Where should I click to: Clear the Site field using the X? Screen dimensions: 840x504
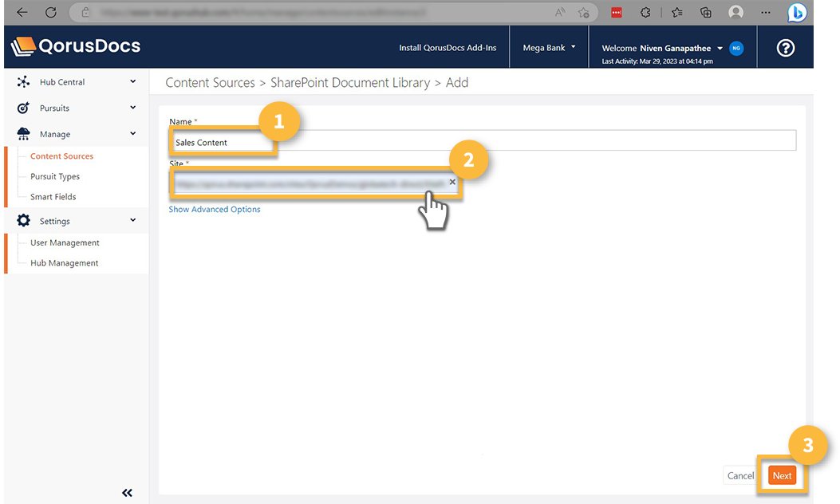coord(452,182)
